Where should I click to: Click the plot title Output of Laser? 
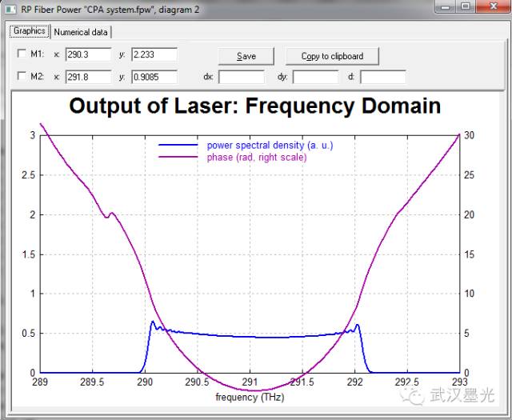(254, 106)
